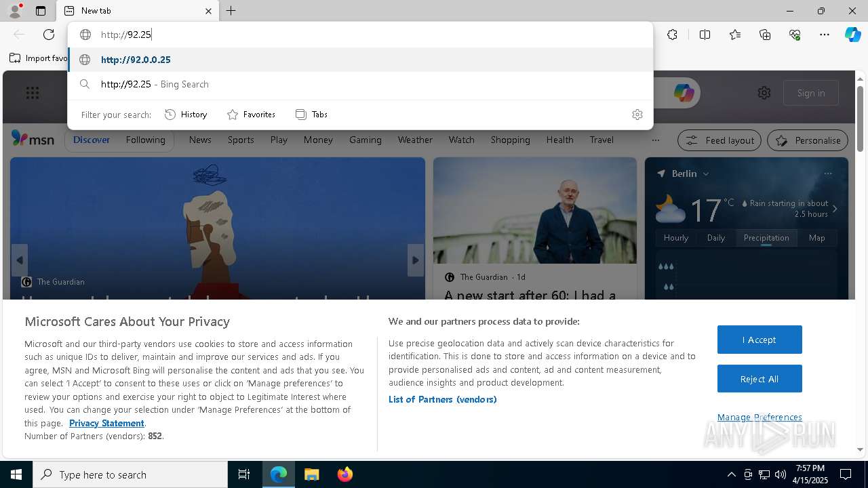Select the http://92.25 Bing Search suggestion
868x488 pixels.
[360, 84]
